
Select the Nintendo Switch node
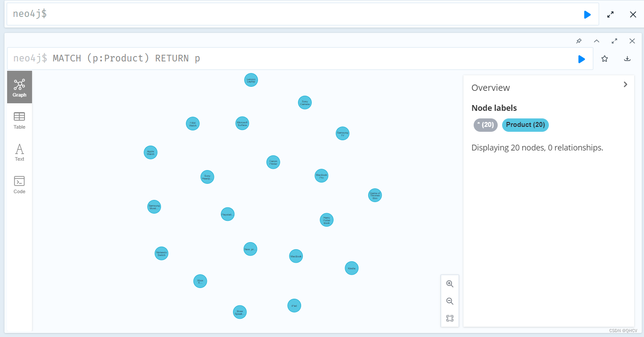[x=161, y=253]
